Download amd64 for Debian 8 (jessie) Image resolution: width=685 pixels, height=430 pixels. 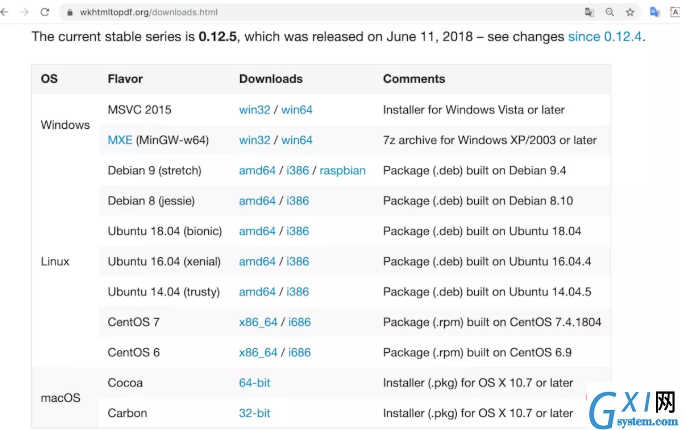[257, 201]
